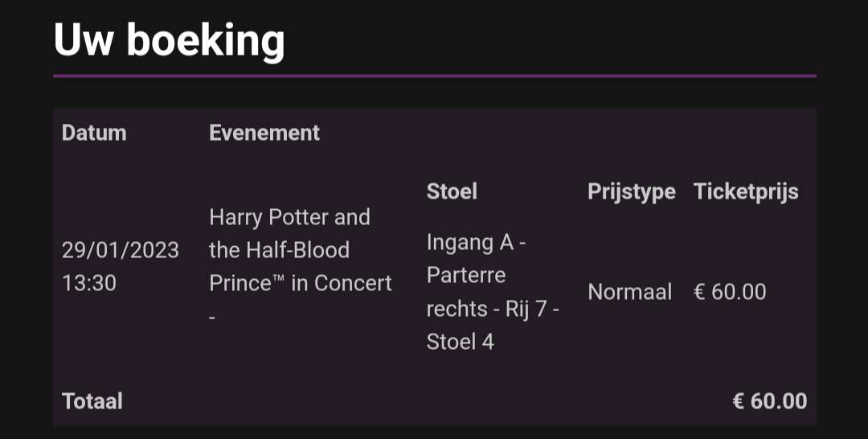Click "Prince™ in Concert" text line
868x439 pixels.
point(301,284)
